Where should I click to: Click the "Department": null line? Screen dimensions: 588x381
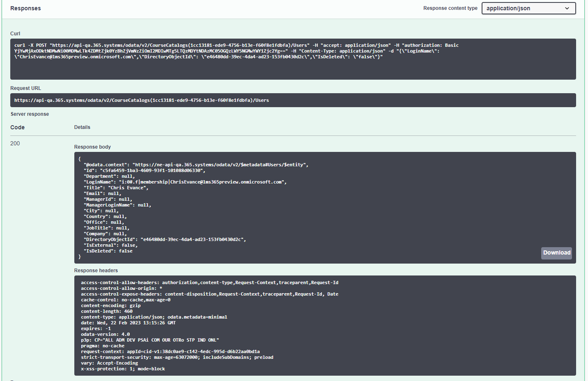point(109,176)
